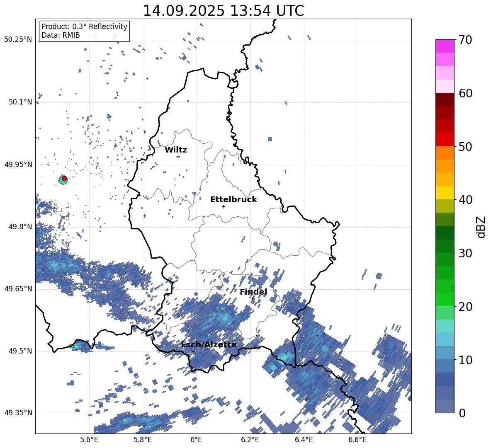Viewport: 491px width, 448px height.
Task: Click the 5.6°E longitude label
Action: click(89, 440)
